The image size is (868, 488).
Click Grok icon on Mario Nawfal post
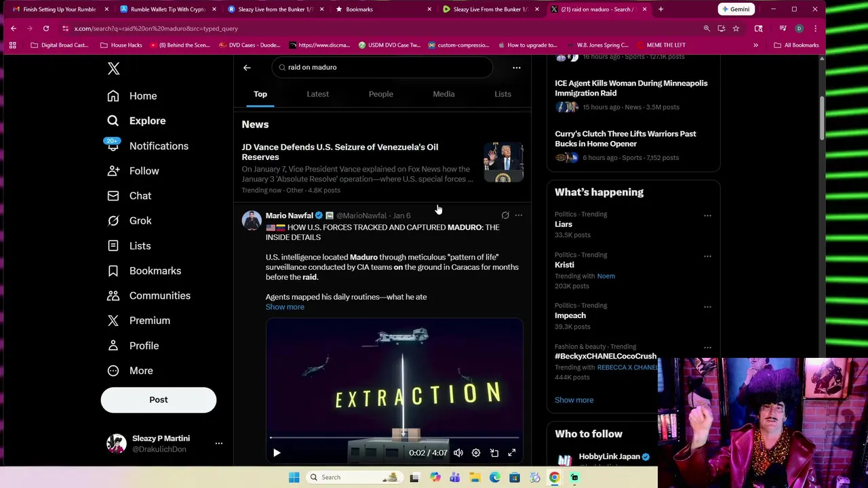[x=505, y=216]
